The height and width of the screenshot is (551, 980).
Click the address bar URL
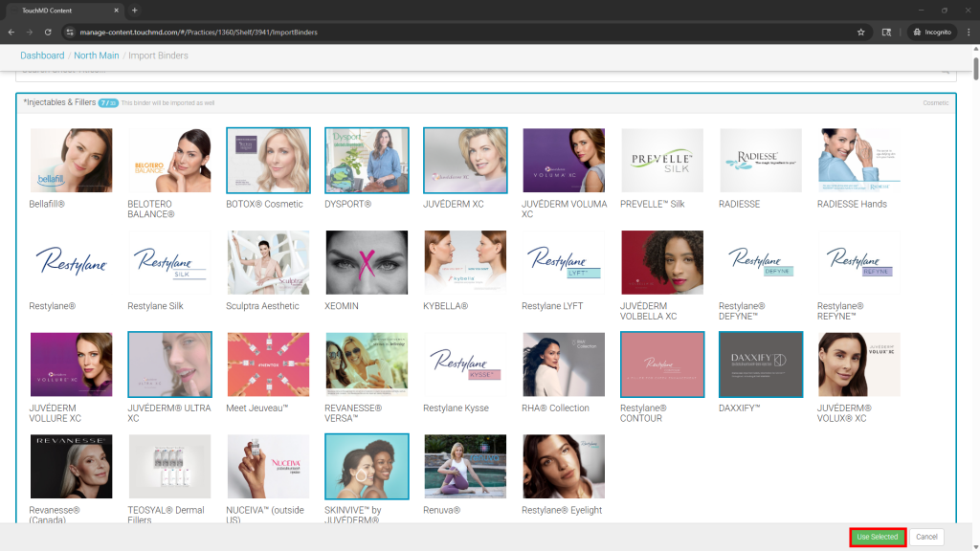[199, 32]
